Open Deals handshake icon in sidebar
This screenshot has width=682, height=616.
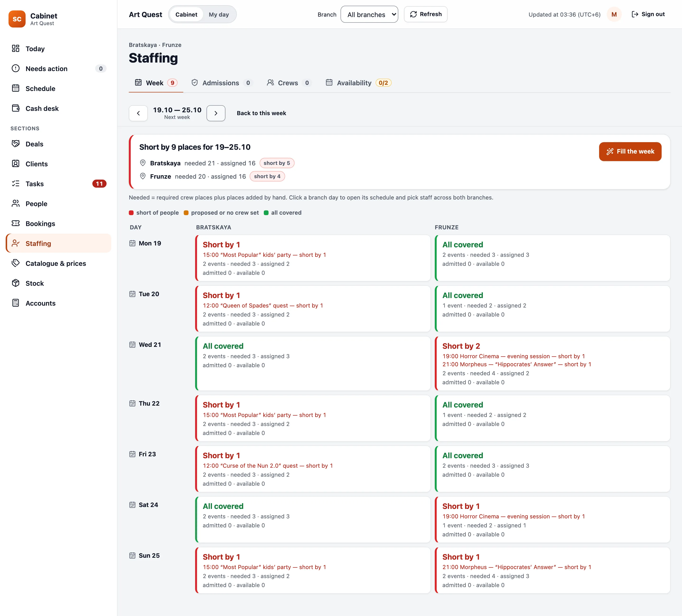(x=16, y=144)
